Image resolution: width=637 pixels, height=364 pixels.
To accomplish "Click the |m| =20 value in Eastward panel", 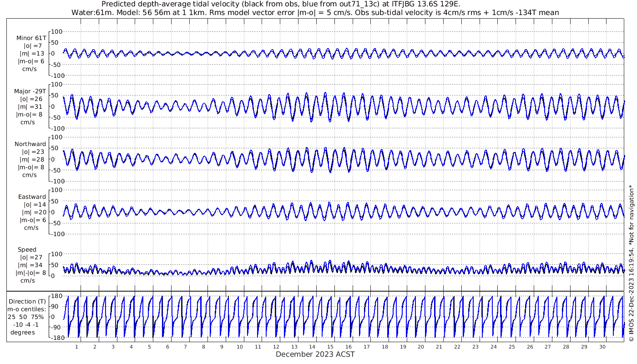I will (30, 212).
